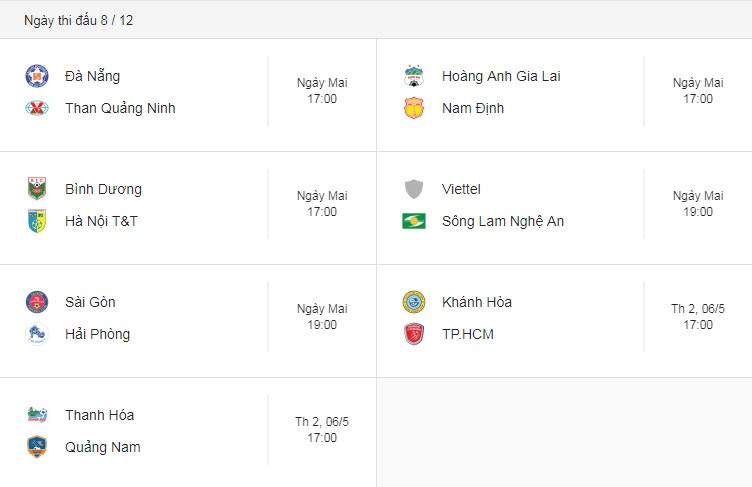Click the Viettel team name
The width and height of the screenshot is (752, 487).
click(461, 189)
